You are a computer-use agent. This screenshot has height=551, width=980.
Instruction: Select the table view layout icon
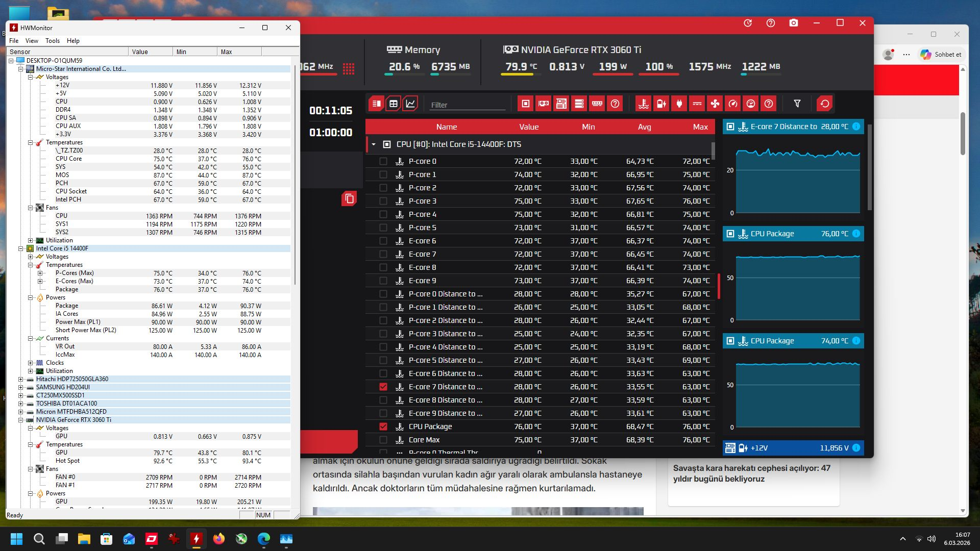394,104
